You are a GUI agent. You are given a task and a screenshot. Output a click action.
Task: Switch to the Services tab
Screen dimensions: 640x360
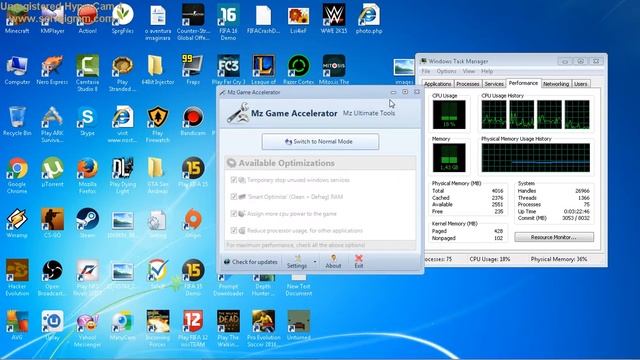pos(494,84)
